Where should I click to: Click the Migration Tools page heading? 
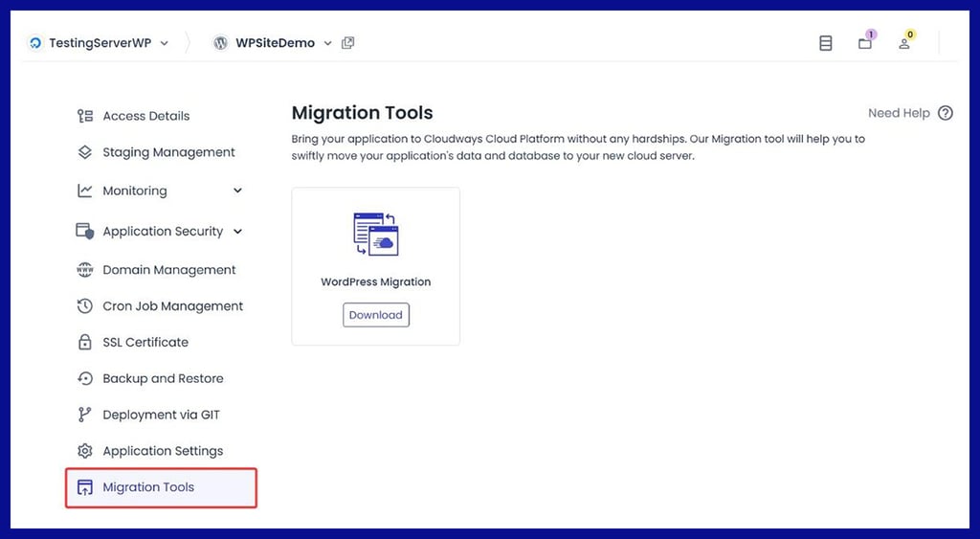pyautogui.click(x=363, y=113)
